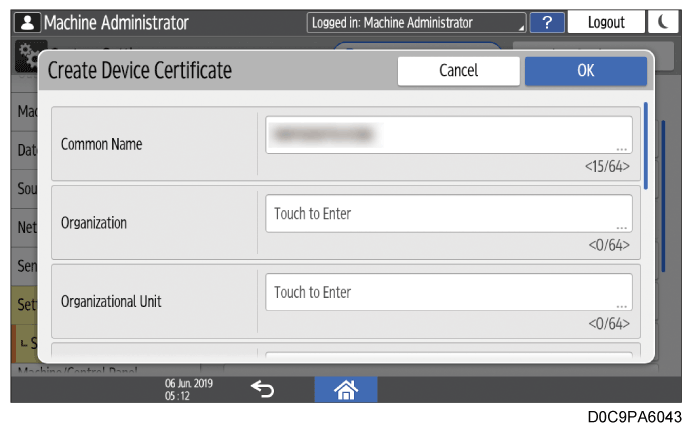This screenshot has height=427, width=691.
Task: Click the ellipsis in Organizational Unit field
Action: click(621, 306)
